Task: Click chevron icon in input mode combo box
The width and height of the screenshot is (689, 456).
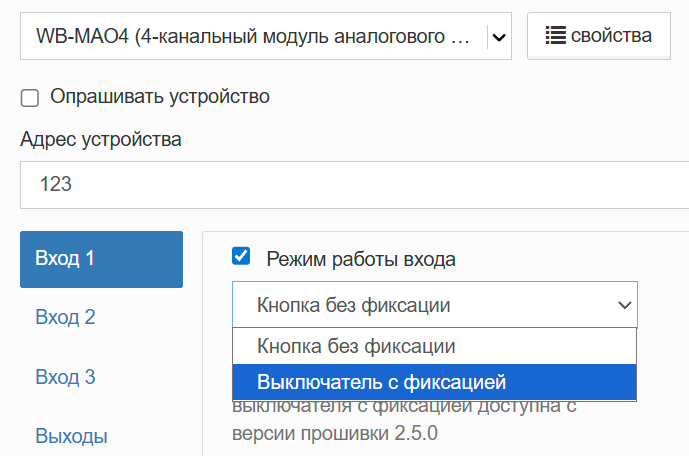Action: pos(624,305)
